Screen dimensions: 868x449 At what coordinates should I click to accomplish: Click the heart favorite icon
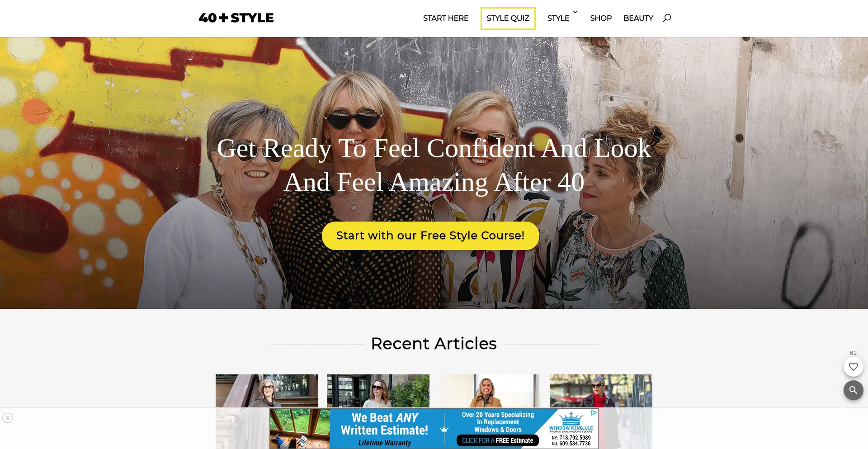[853, 367]
